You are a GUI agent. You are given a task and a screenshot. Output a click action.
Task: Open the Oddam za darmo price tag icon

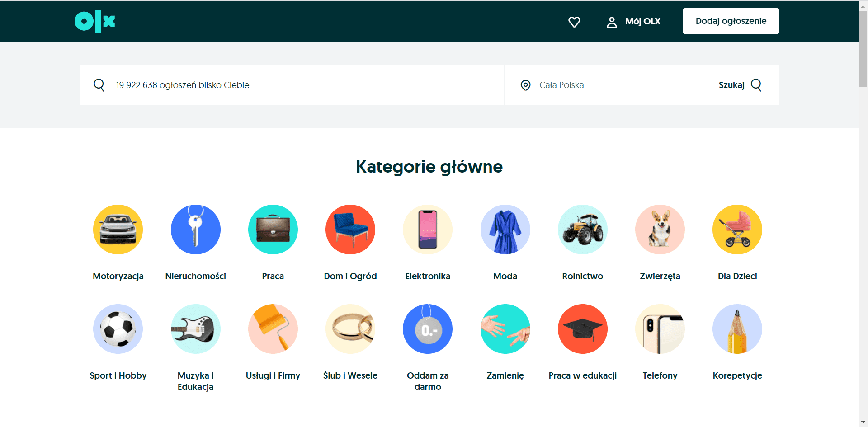[428, 329]
